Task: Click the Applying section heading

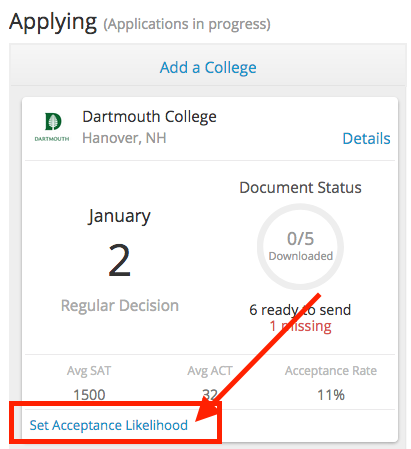Action: pos(53,23)
